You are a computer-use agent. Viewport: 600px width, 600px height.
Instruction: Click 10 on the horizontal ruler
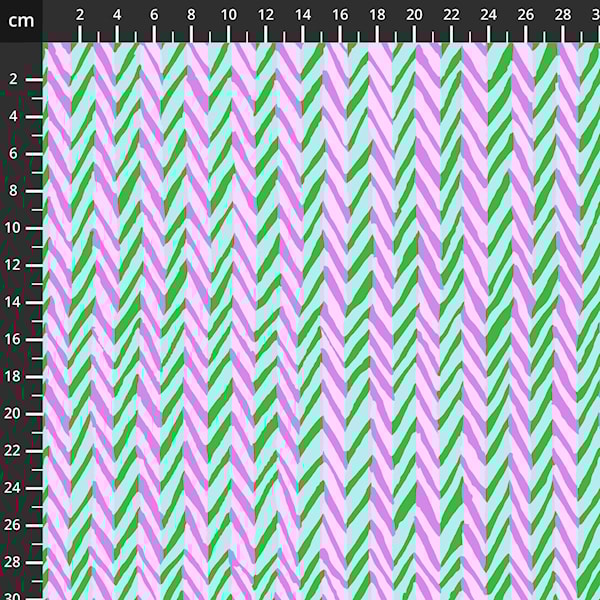(228, 15)
